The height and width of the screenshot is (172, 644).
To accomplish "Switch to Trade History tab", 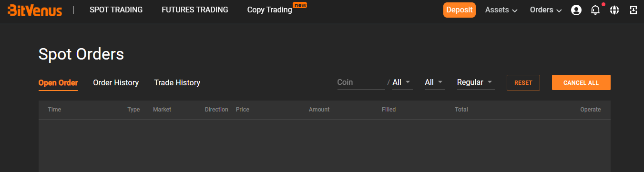I will (177, 83).
